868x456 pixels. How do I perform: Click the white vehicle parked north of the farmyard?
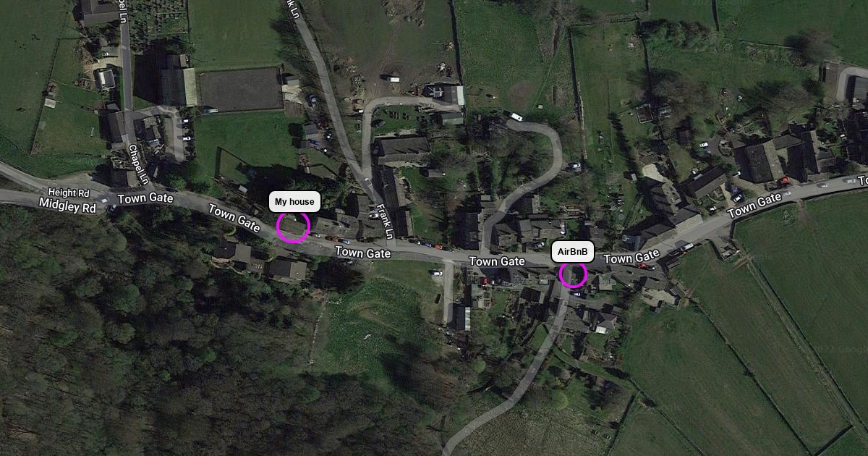point(391,78)
